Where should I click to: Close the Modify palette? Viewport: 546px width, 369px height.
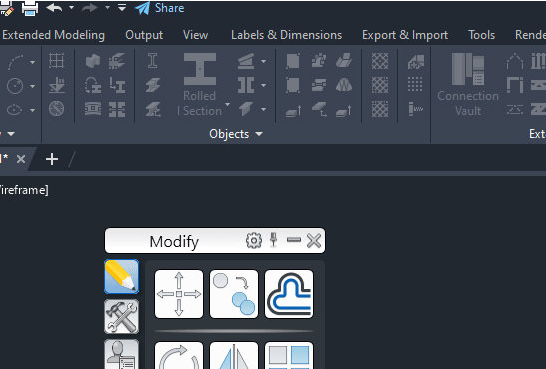(314, 241)
